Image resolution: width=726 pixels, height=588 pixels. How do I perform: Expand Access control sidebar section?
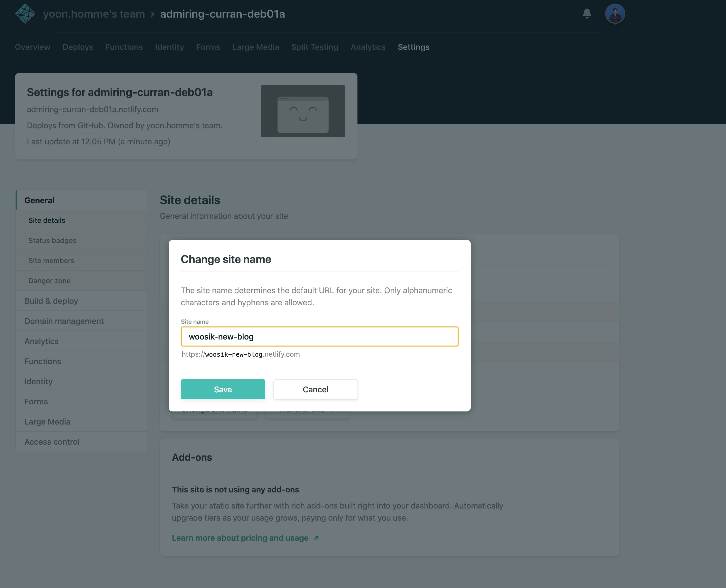tap(52, 442)
